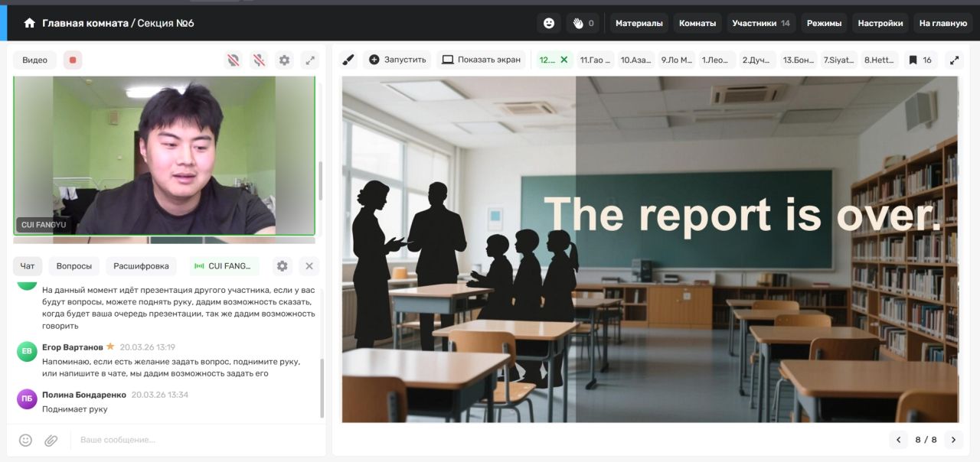Viewport: 980px width, 462px height.
Task: Open the bookmark icon with 16 count
Action: (x=920, y=60)
